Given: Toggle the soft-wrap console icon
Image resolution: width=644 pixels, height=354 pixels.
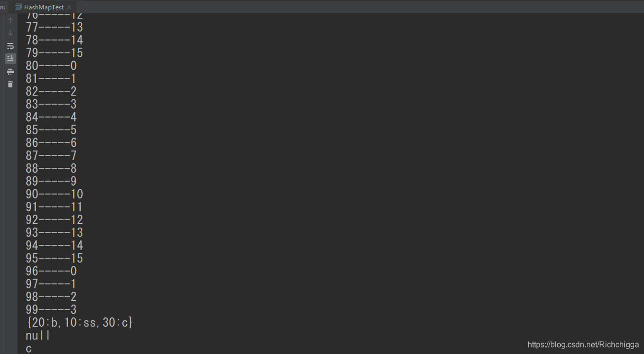Looking at the screenshot, I should (x=10, y=46).
